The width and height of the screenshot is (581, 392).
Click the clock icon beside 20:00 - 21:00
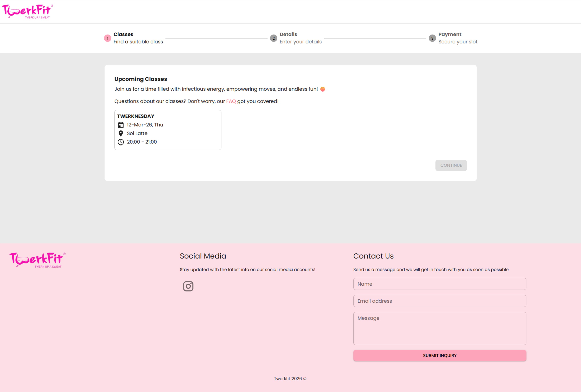[x=121, y=142]
